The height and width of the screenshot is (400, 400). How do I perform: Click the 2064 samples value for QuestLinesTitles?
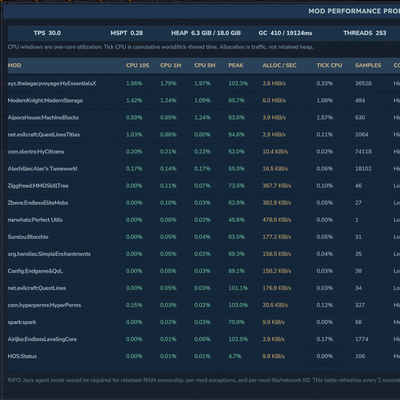click(362, 135)
